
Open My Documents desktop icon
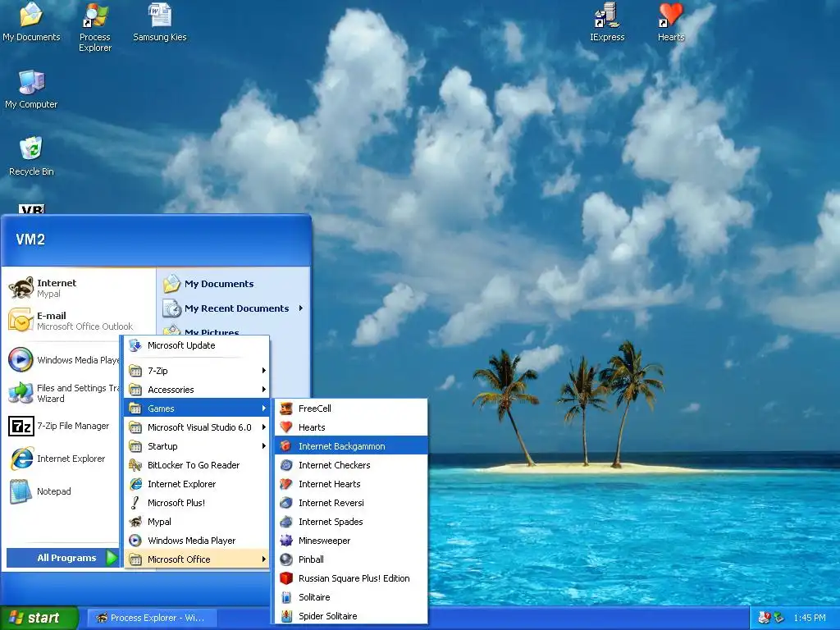click(31, 22)
